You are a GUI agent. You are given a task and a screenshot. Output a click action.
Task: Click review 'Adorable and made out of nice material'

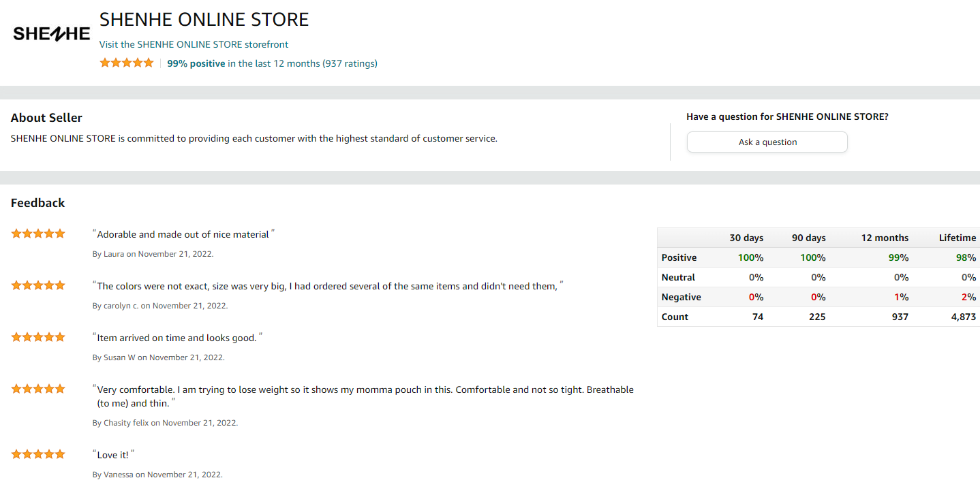[x=183, y=234]
